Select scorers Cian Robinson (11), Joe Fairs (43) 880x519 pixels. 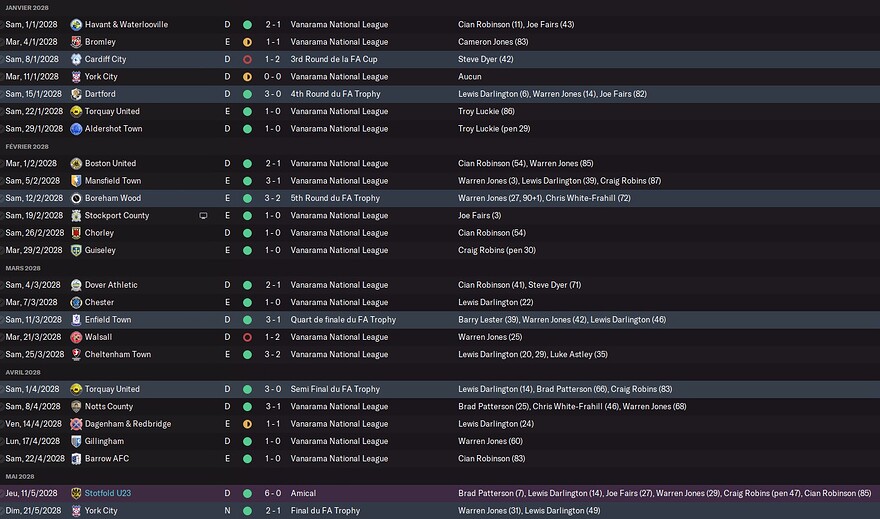pyautogui.click(x=516, y=25)
